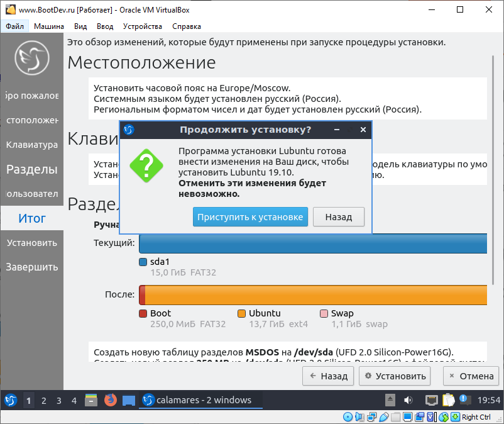This screenshot has width=504, height=424.
Task: Click the VirtualBox keyboard capture arrow icon
Action: tap(455, 417)
